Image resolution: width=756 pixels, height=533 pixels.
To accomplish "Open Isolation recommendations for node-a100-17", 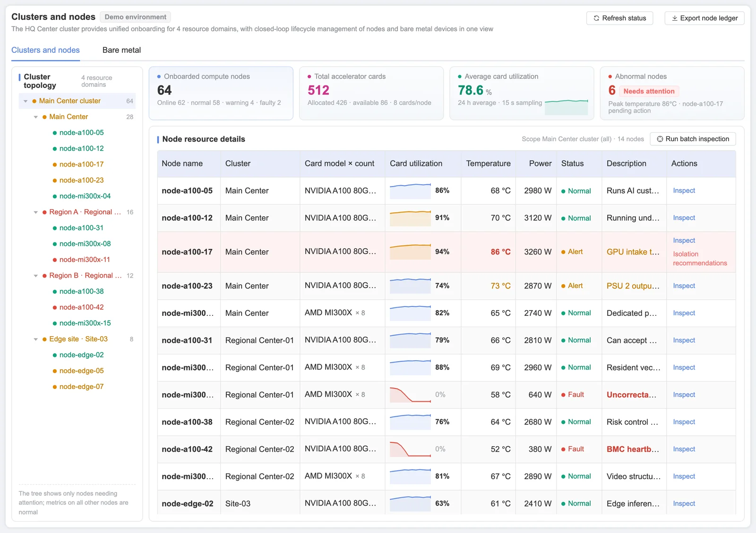I will (700, 259).
